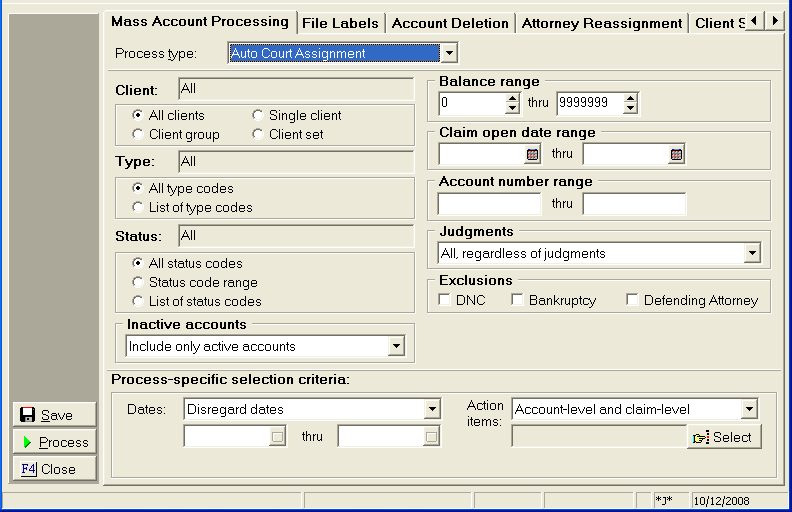Switch to the File Labels tab

point(340,23)
